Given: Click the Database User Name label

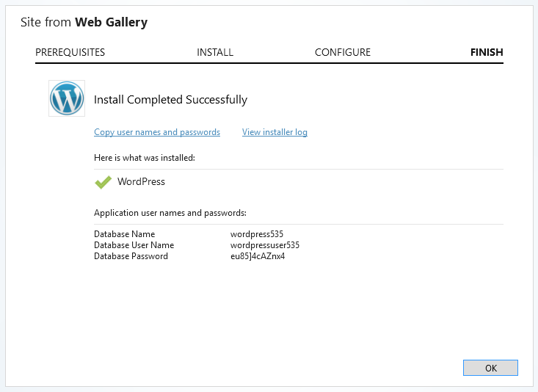Looking at the screenshot, I should [x=134, y=245].
